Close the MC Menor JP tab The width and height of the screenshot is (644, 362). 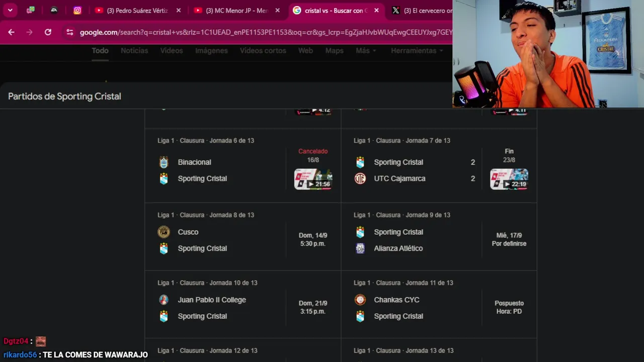(x=277, y=10)
